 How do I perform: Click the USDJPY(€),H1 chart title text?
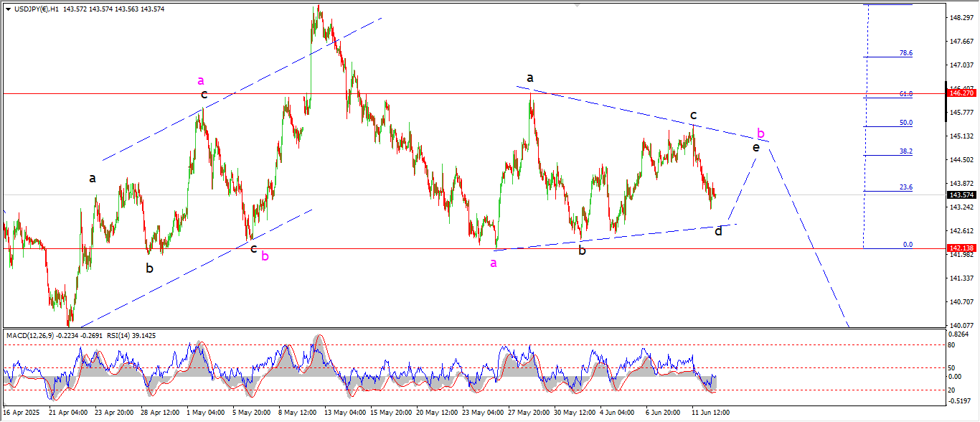coord(37,9)
